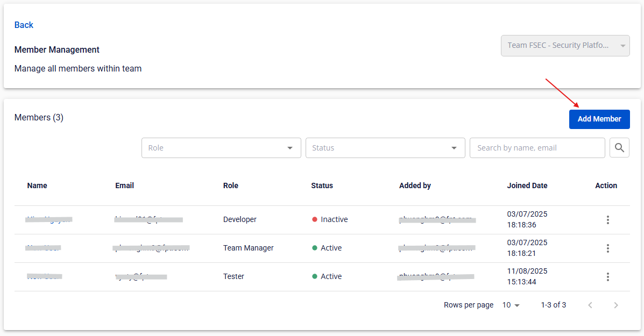
Task: Click the Name column header
Action: click(37, 185)
